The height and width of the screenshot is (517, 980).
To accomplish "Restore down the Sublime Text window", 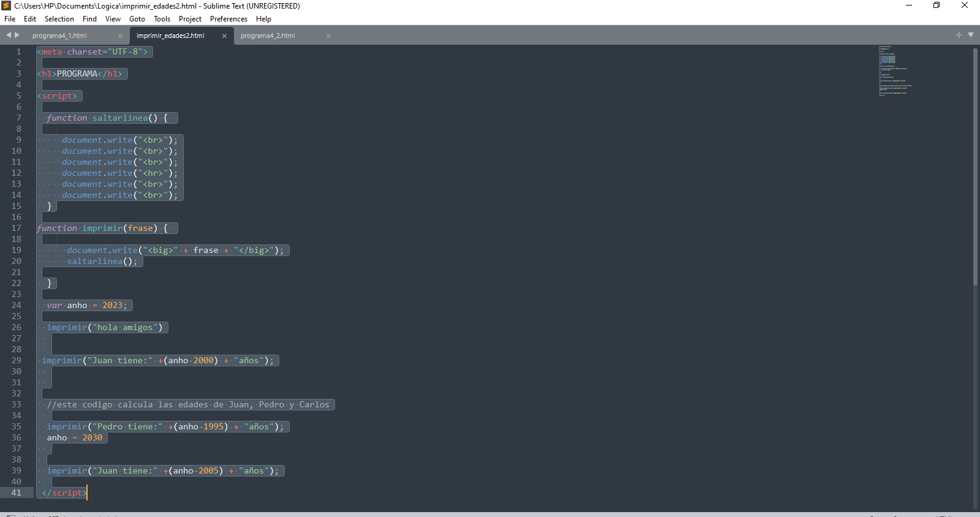I will [x=937, y=6].
